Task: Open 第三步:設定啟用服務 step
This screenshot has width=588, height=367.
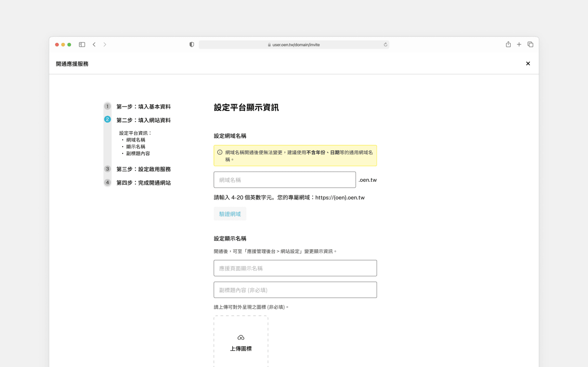Action: coord(143,169)
